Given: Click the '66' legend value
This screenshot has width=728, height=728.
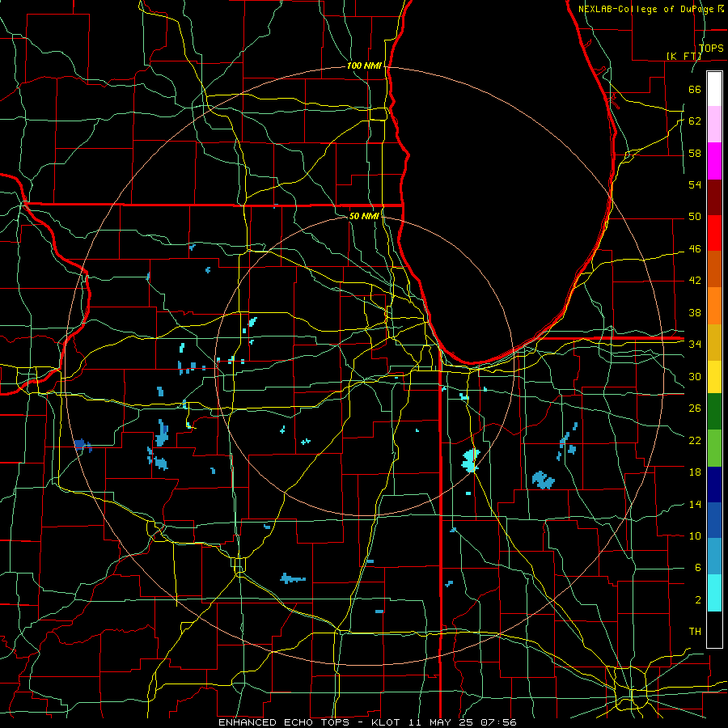Looking at the screenshot, I should point(695,90).
